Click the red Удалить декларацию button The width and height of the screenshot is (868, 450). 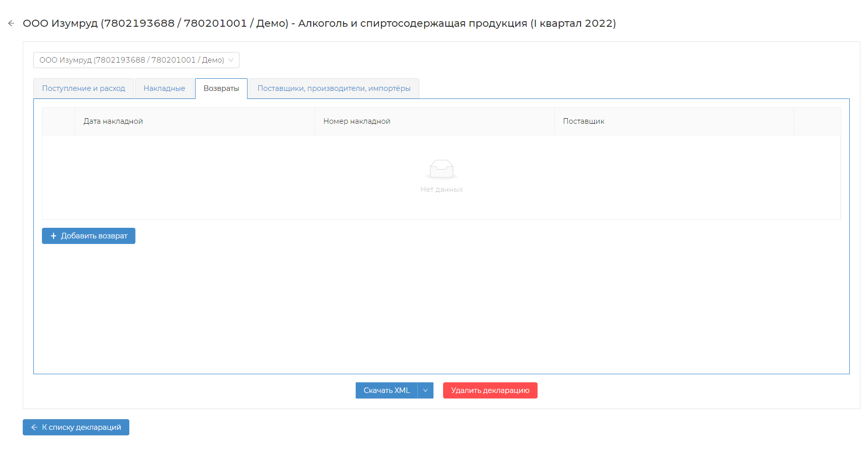pos(490,390)
